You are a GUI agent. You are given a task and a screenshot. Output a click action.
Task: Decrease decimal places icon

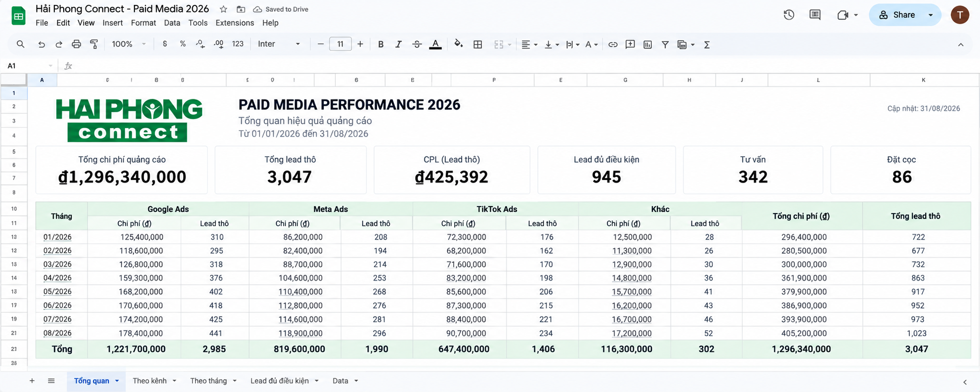pyautogui.click(x=200, y=44)
